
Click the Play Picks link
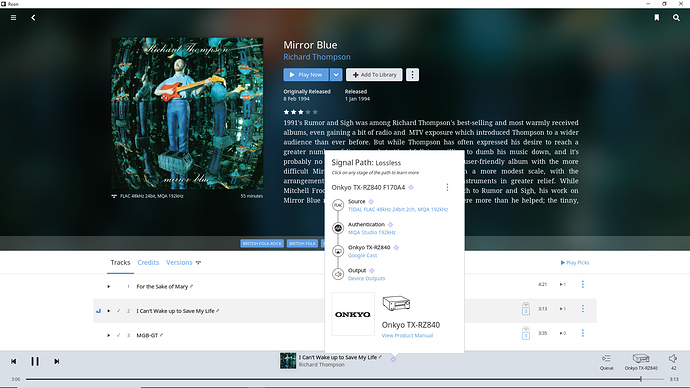point(575,263)
